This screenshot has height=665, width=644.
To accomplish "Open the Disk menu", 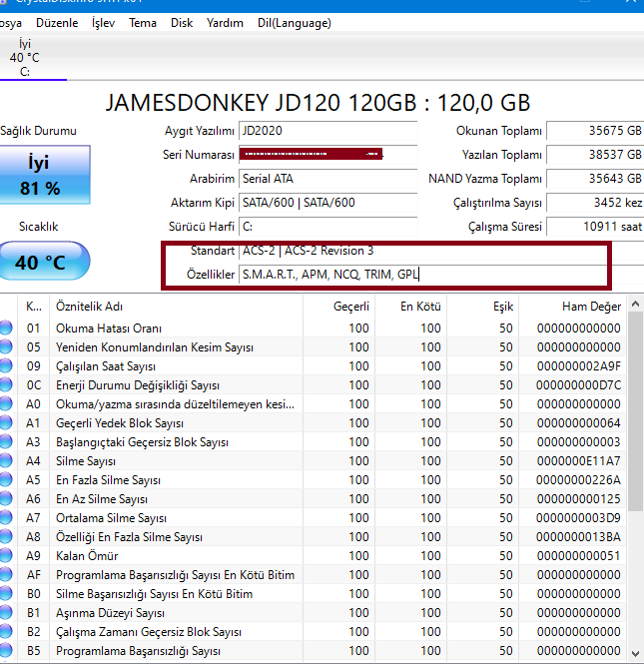I will click(x=182, y=23).
